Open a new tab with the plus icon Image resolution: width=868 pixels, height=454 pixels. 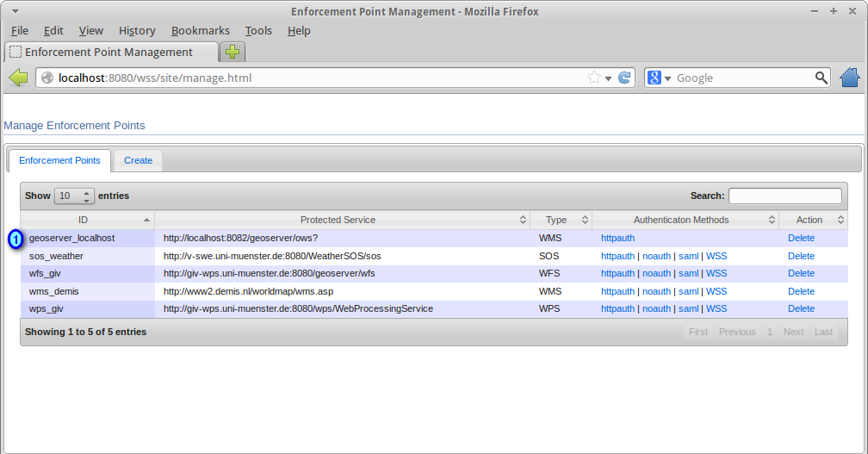coord(232,52)
